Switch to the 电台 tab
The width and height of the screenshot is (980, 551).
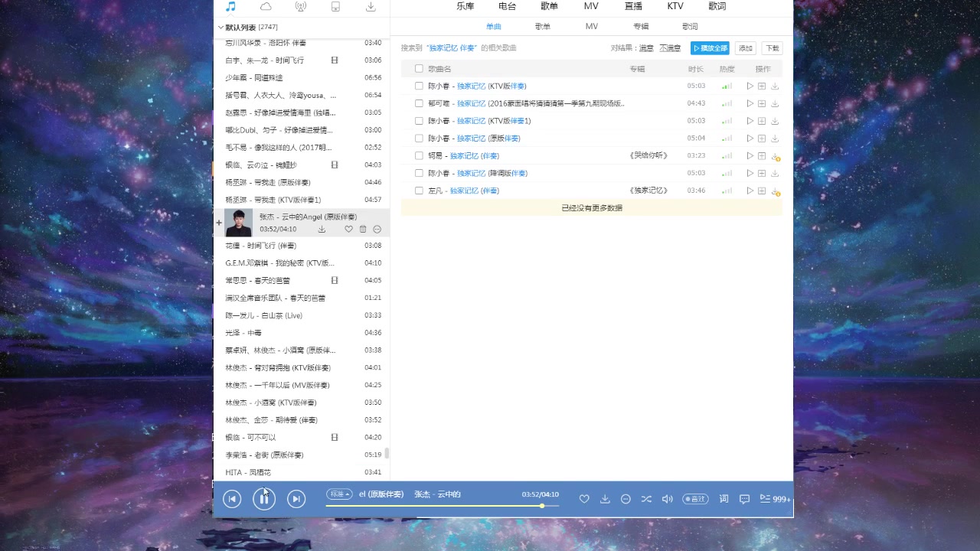click(x=507, y=6)
